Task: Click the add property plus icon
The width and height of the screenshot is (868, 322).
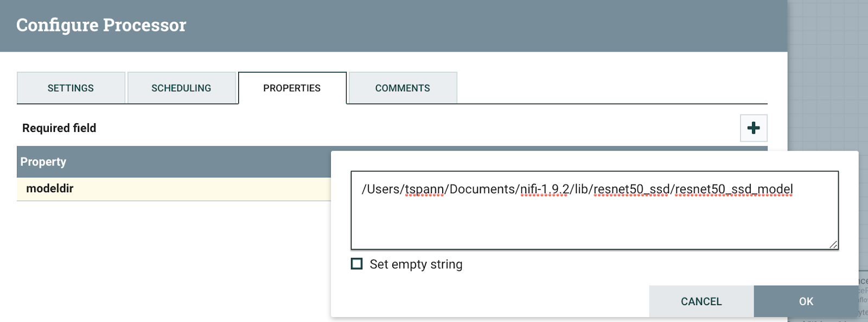Action: (x=754, y=128)
